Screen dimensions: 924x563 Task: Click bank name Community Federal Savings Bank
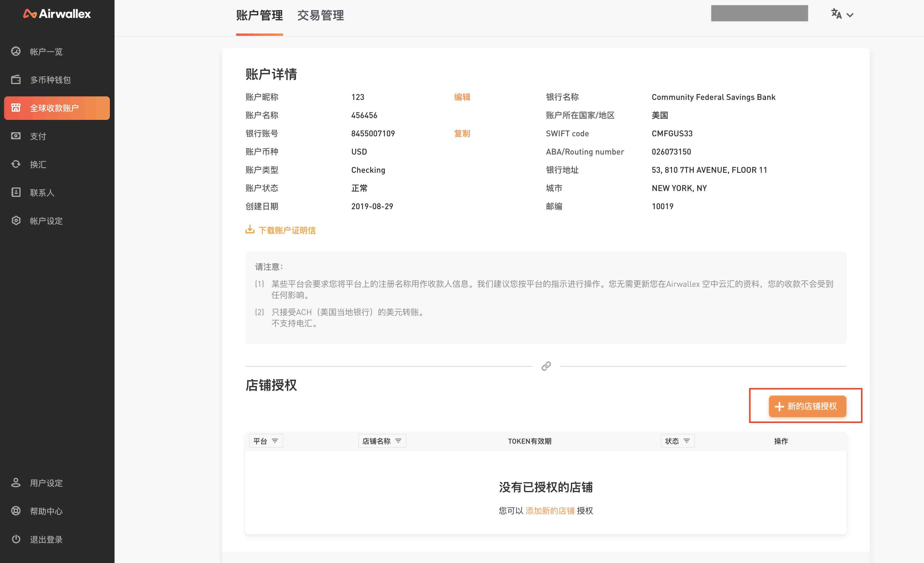coord(713,97)
